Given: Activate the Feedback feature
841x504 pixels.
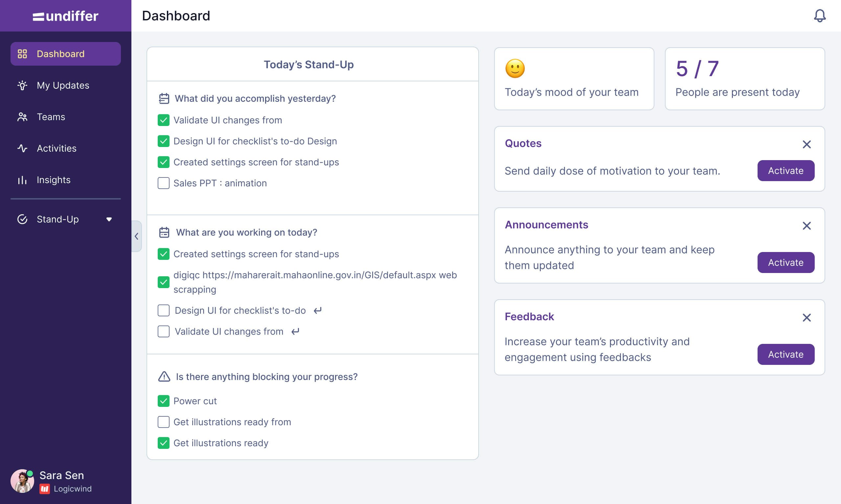Looking at the screenshot, I should click(x=785, y=354).
